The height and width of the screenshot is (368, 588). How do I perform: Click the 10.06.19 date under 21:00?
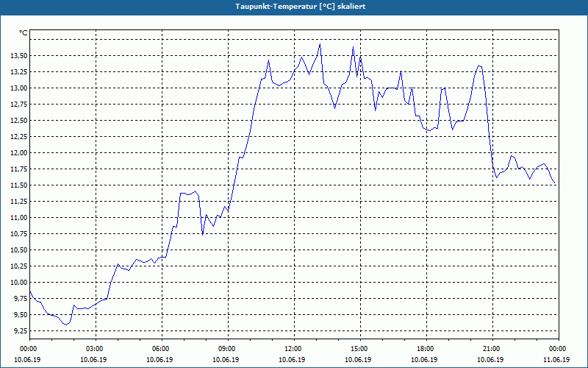point(490,359)
